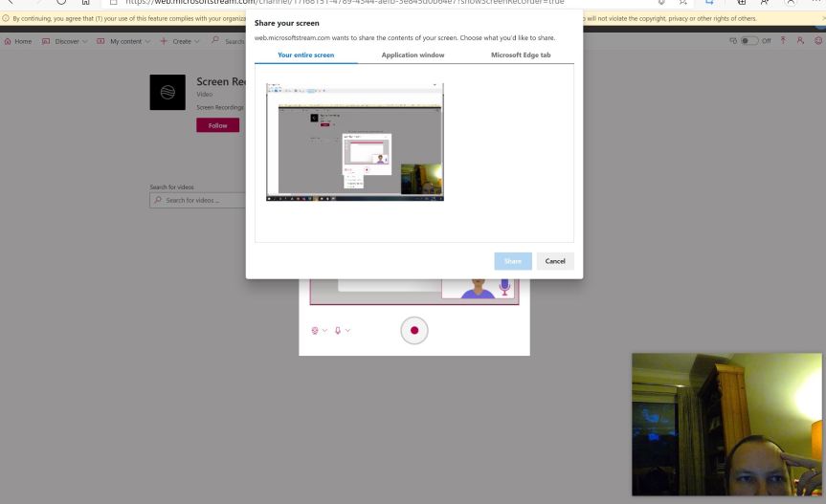The image size is (826, 504).
Task: Choose the entire screen preview thumbnail
Action: tap(355, 142)
